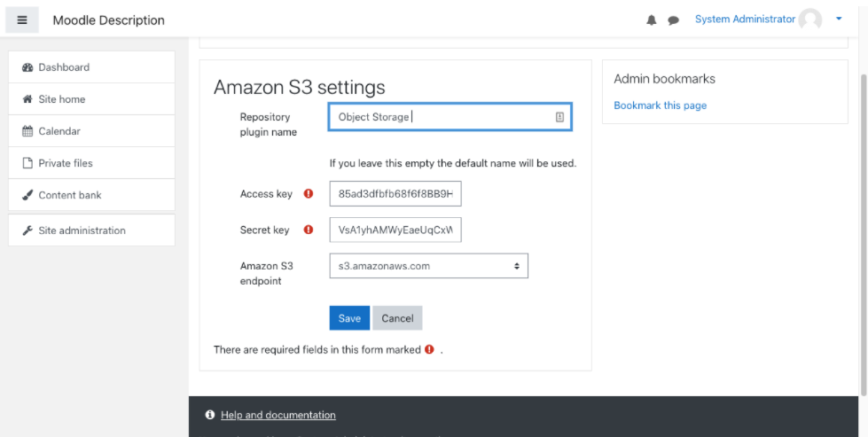Expand the user menu dropdown arrow

(x=839, y=19)
